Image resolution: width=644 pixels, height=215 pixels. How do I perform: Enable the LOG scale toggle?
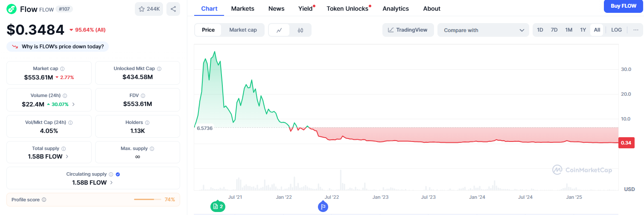point(616,30)
